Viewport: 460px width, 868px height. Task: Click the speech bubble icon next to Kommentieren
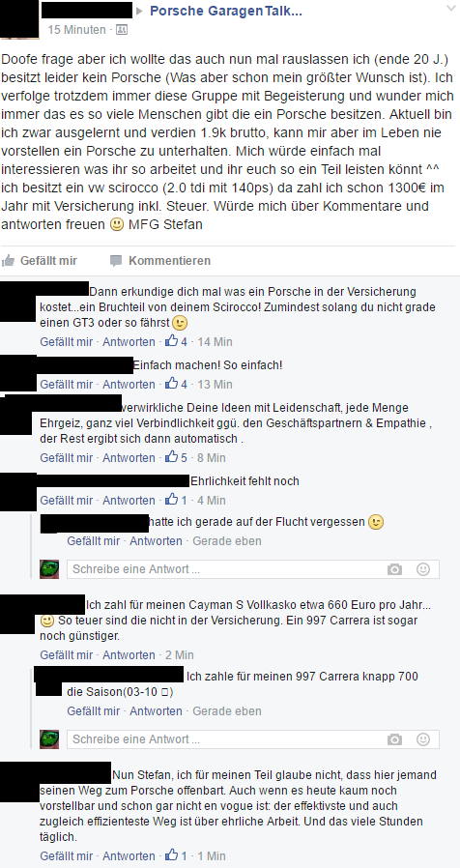[x=116, y=260]
